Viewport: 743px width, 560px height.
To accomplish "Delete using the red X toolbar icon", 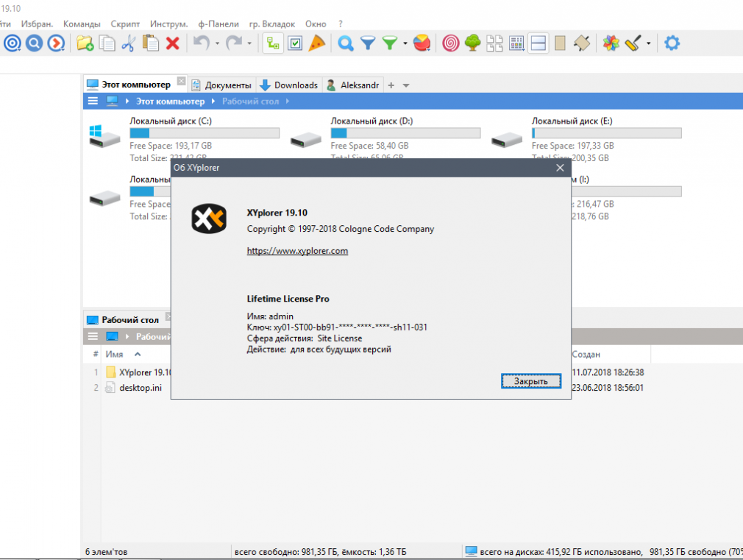I will [x=173, y=43].
